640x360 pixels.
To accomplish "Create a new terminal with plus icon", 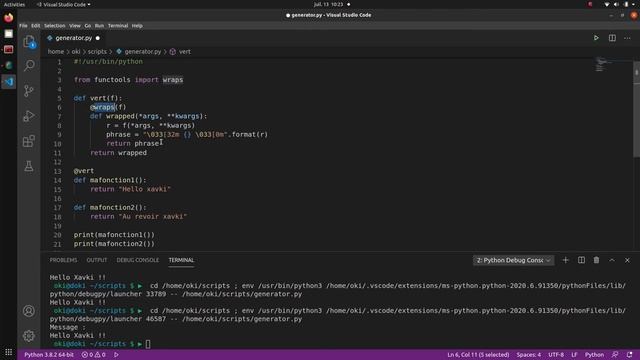I will 565,260.
